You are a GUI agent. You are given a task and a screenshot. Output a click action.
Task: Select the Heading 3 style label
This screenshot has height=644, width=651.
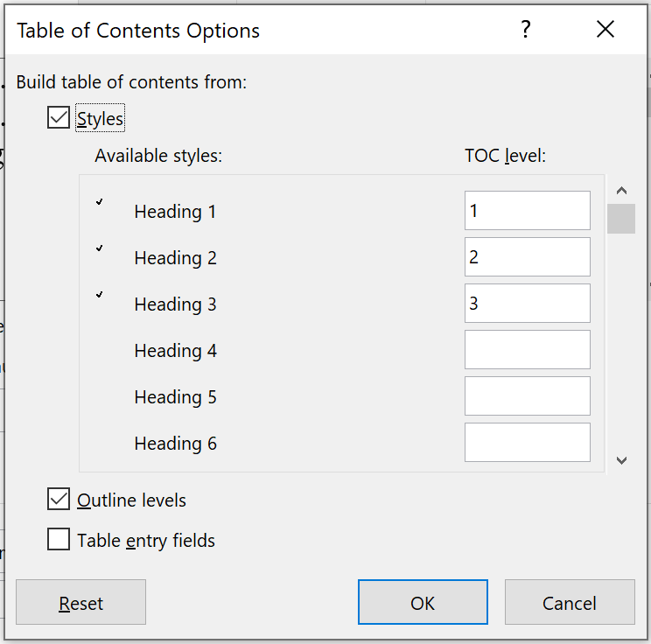175,304
